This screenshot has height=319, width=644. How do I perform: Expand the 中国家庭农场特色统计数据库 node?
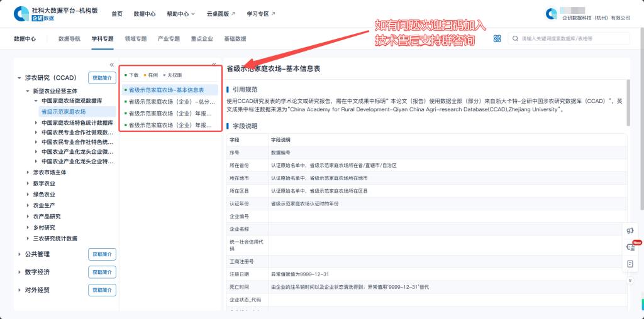[36, 123]
